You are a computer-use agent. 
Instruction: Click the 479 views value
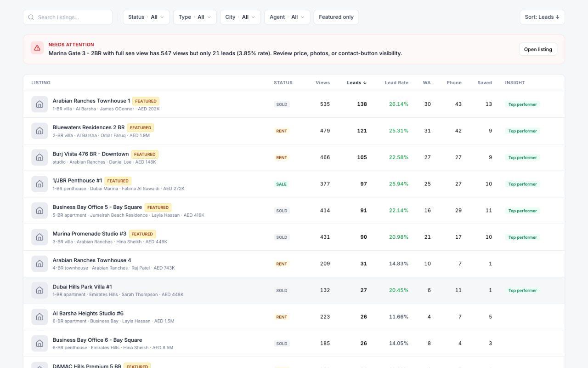coord(325,131)
